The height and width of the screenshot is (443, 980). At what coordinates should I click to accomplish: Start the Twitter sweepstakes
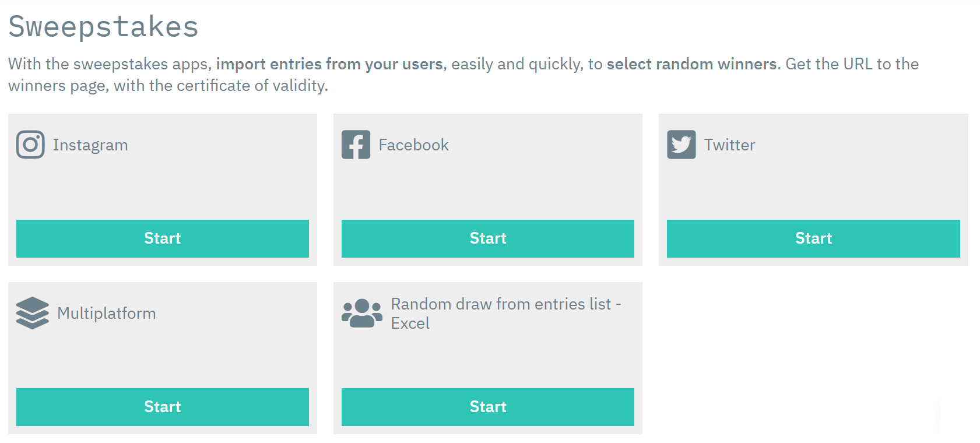[814, 238]
